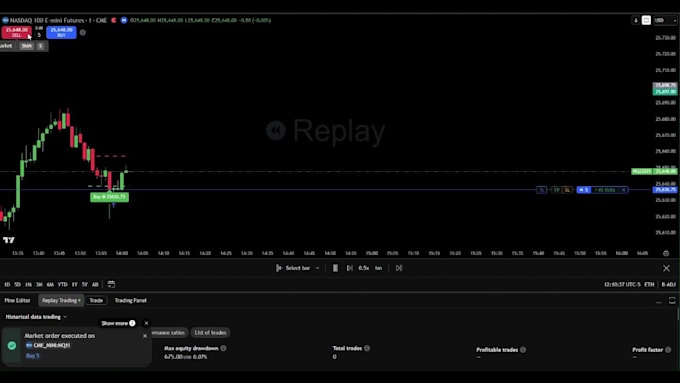Click the TradingView logo on chart

tap(9, 240)
